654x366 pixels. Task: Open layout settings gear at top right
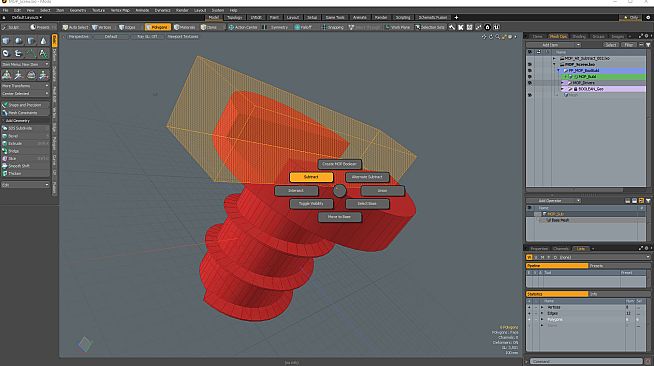[x=648, y=18]
